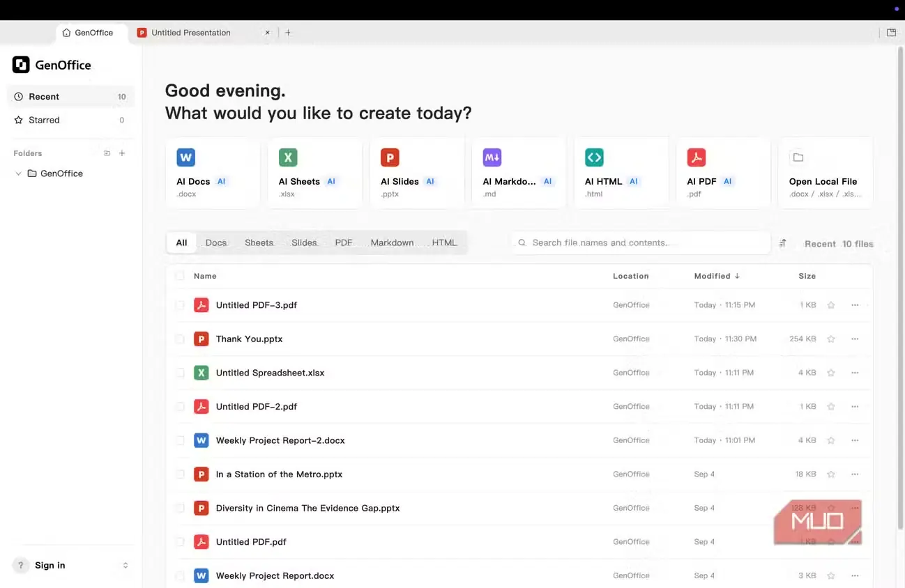Image resolution: width=905 pixels, height=588 pixels.
Task: Expand the Sign in account switcher arrows
Action: (x=126, y=566)
